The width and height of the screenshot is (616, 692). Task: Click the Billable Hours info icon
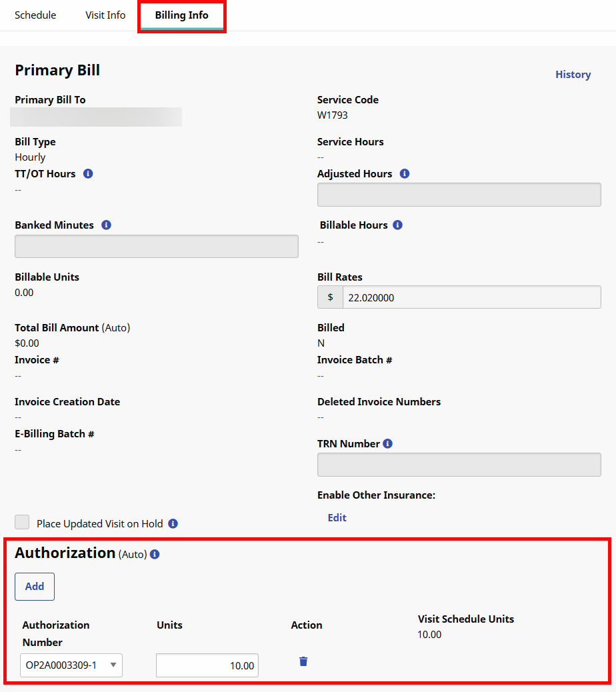(x=398, y=225)
